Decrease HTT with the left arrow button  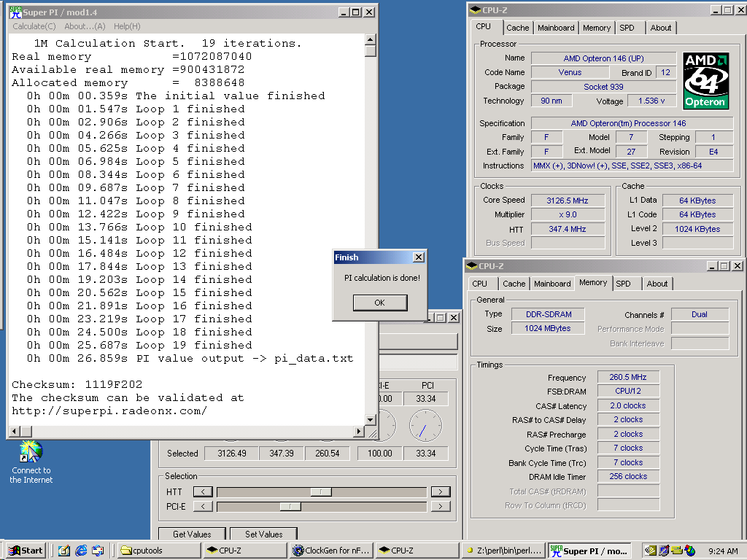point(203,492)
